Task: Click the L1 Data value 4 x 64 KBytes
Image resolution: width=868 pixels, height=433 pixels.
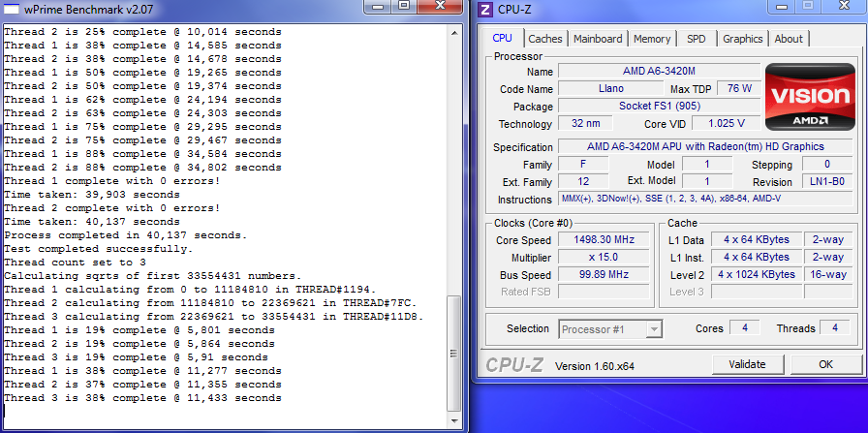Action: [757, 240]
